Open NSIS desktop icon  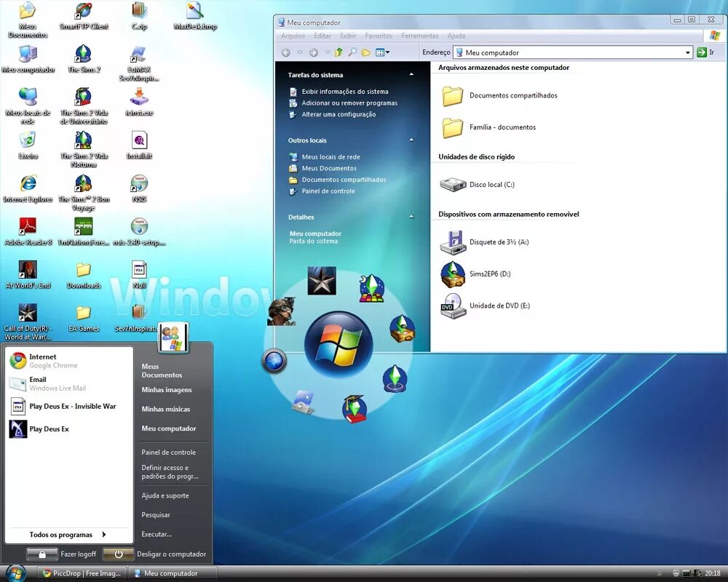(139, 188)
